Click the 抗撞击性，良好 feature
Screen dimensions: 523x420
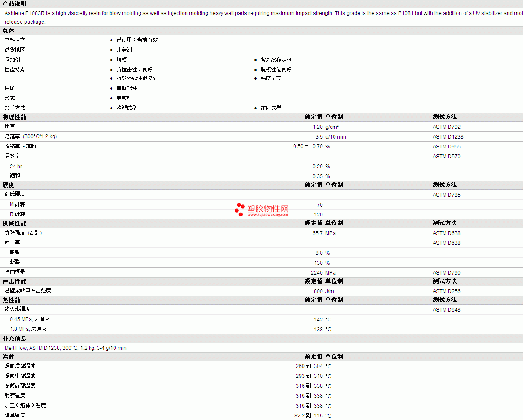(x=134, y=70)
